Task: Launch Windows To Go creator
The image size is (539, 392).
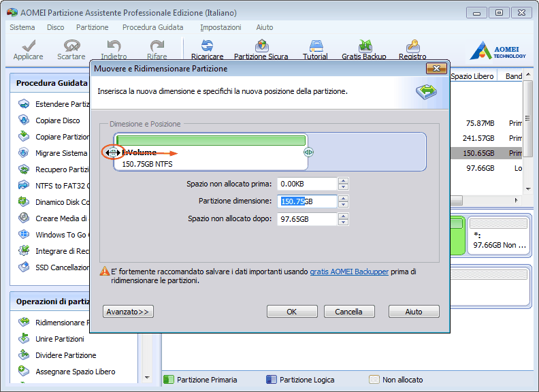Action: pyautogui.click(x=24, y=235)
